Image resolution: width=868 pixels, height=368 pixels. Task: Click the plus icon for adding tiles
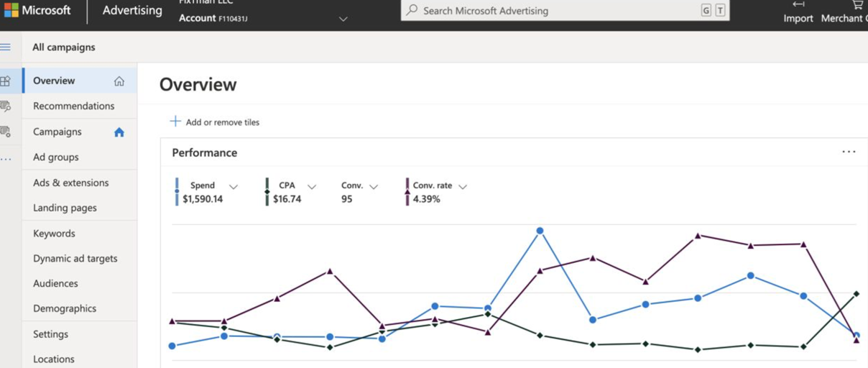coord(175,121)
